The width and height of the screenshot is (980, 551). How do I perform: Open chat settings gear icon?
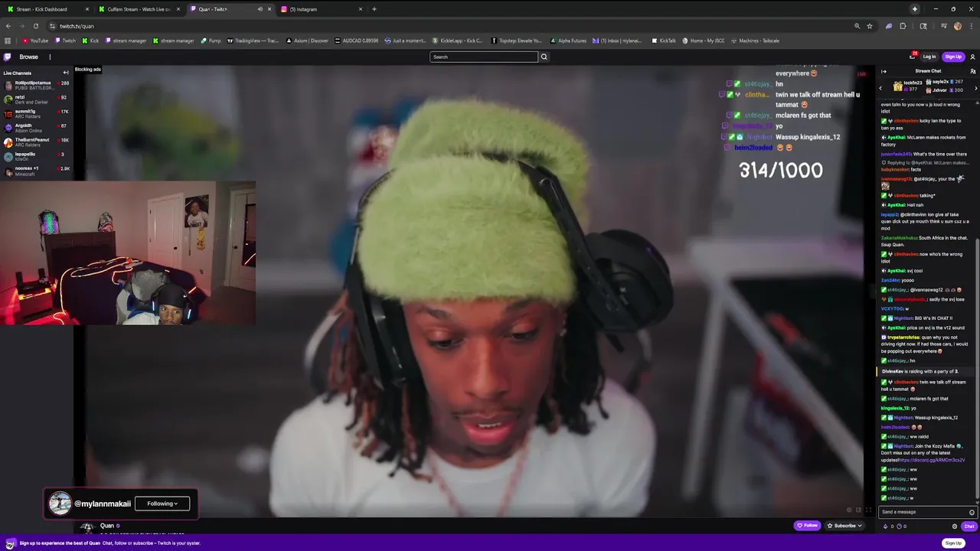[x=955, y=527]
